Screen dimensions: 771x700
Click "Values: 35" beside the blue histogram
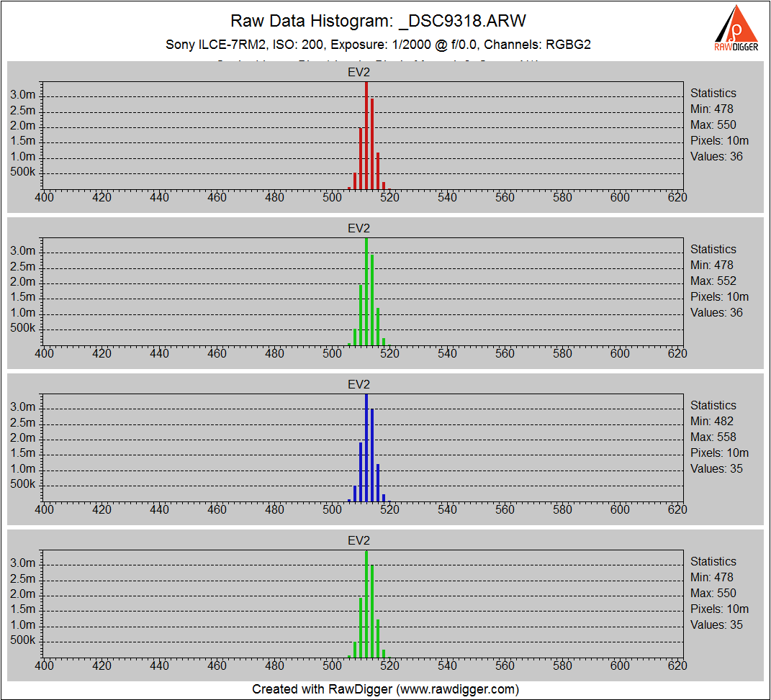pyautogui.click(x=716, y=469)
